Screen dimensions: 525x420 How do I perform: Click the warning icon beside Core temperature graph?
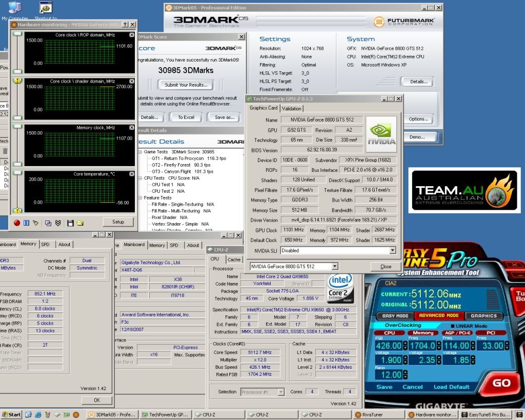17,210
